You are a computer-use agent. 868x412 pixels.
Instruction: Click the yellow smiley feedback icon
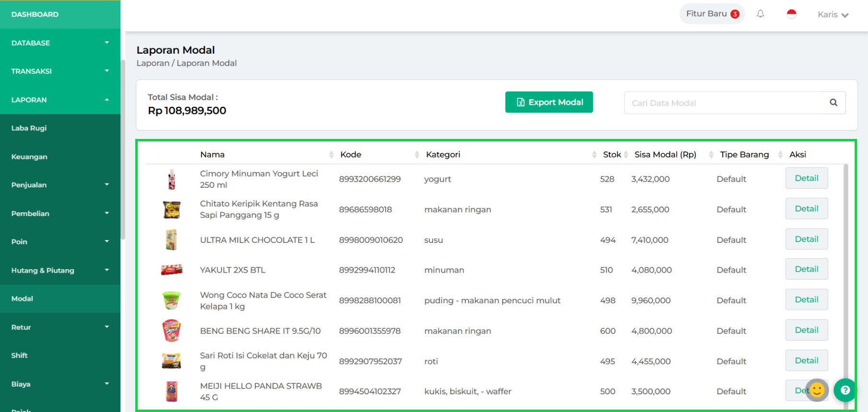tap(817, 390)
